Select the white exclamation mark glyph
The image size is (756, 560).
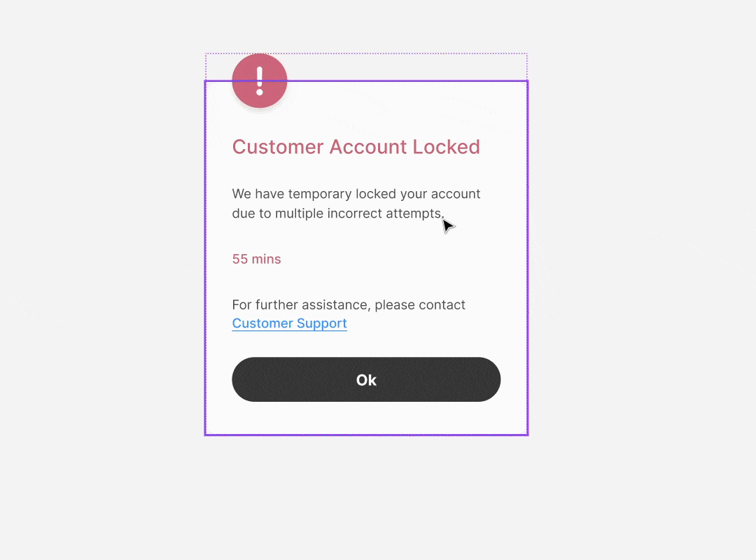(260, 80)
